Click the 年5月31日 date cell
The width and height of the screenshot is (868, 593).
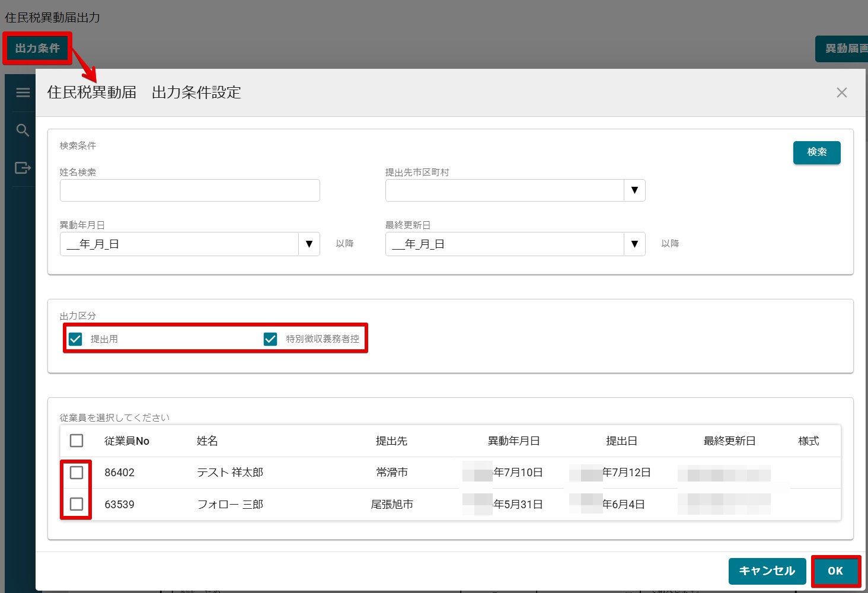pyautogui.click(x=518, y=504)
